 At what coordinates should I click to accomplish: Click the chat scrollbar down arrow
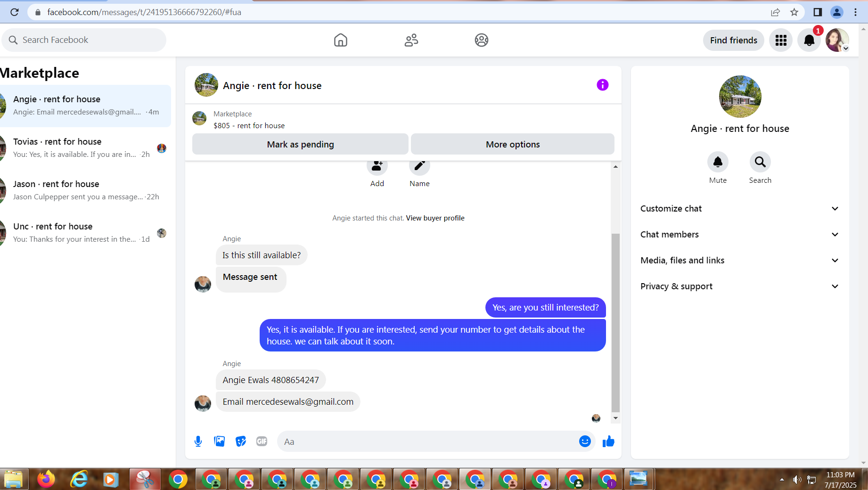tap(615, 418)
